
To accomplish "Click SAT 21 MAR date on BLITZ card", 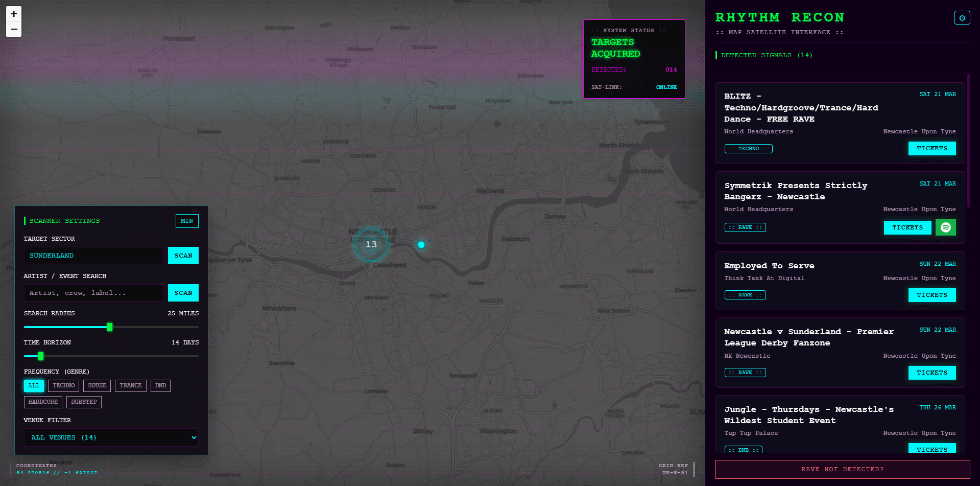I will pyautogui.click(x=938, y=94).
